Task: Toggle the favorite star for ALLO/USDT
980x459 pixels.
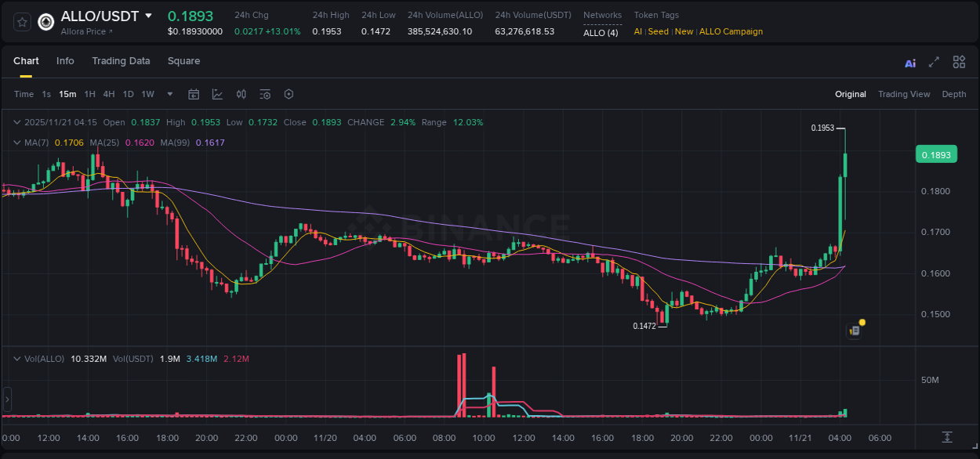Action: pyautogui.click(x=21, y=22)
